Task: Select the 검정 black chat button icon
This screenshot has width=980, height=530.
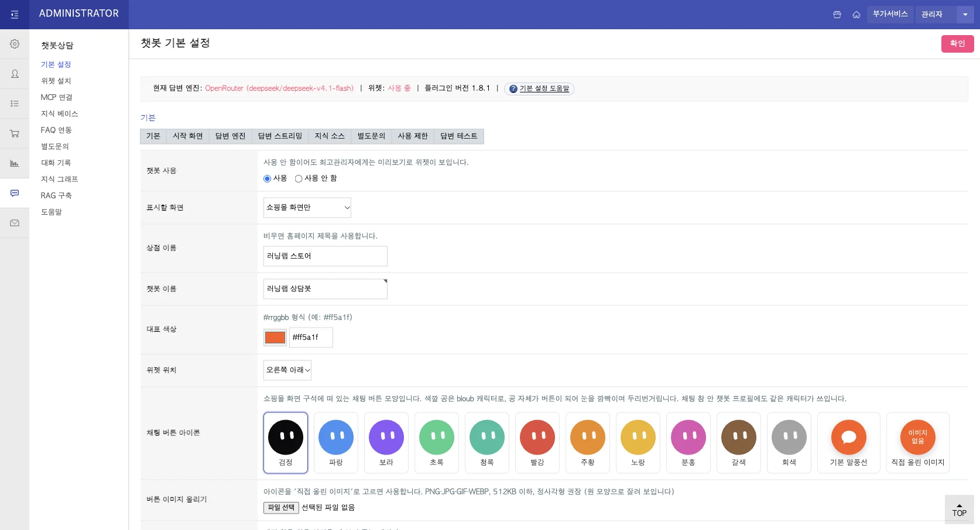Action: click(x=286, y=443)
